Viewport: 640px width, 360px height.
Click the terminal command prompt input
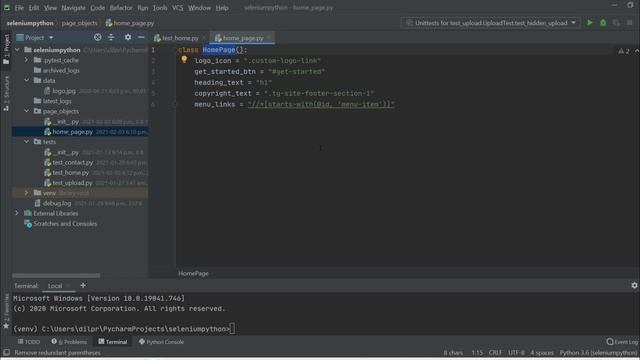click(232, 329)
